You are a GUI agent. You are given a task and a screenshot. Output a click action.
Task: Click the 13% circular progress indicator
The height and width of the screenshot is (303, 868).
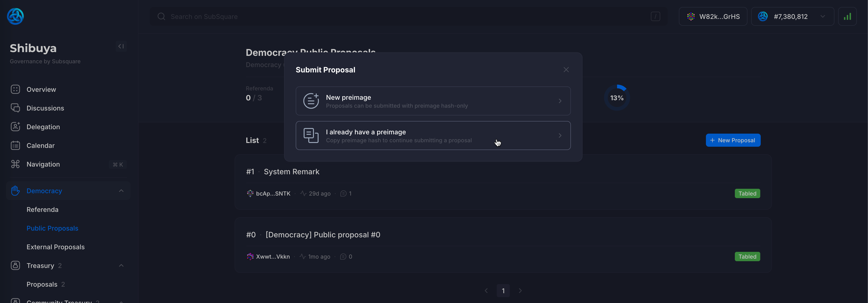tap(617, 97)
